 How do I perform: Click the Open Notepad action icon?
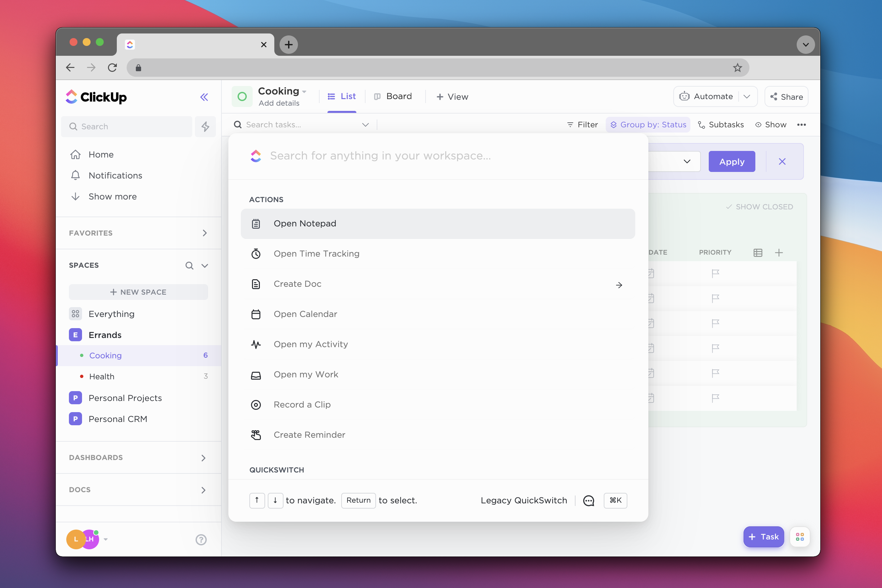(x=256, y=223)
